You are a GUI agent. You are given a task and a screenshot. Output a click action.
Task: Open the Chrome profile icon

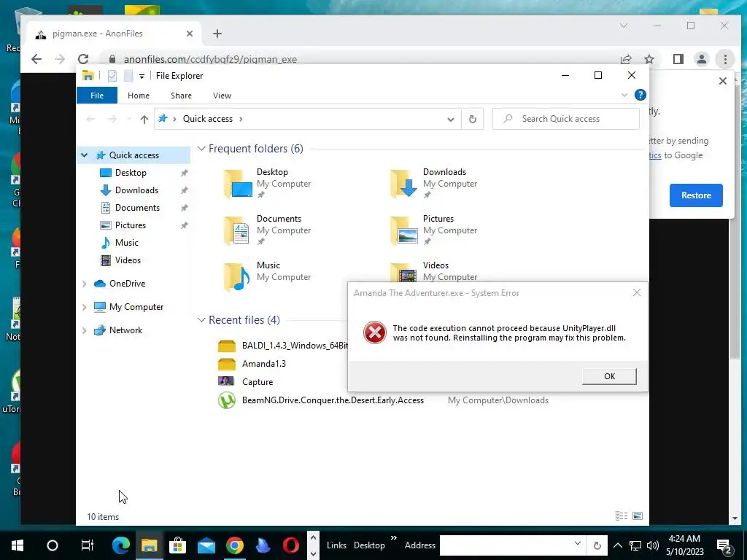[701, 59]
